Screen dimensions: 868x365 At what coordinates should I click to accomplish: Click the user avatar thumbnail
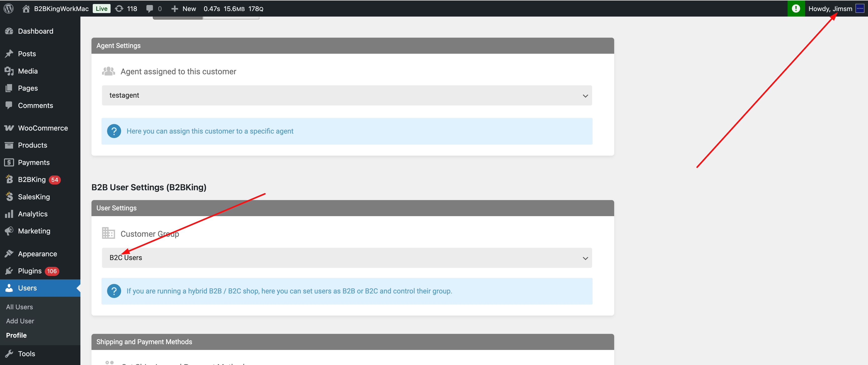860,9
